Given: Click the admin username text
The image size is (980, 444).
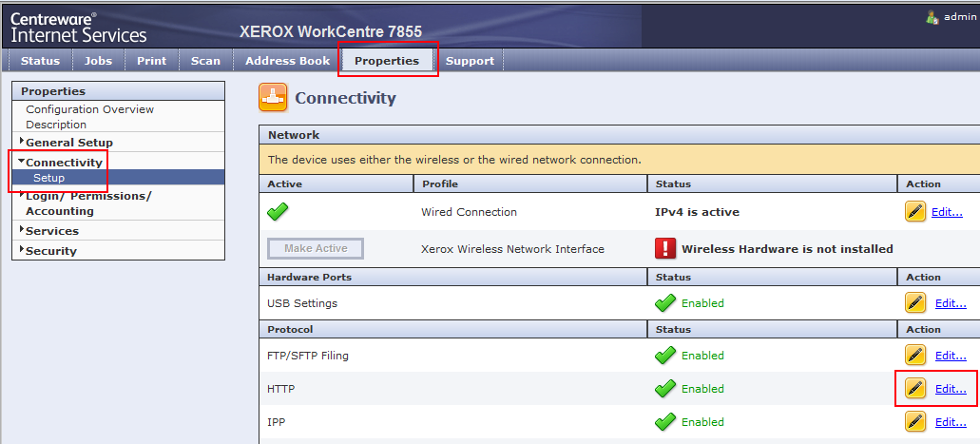Looking at the screenshot, I should [960, 17].
